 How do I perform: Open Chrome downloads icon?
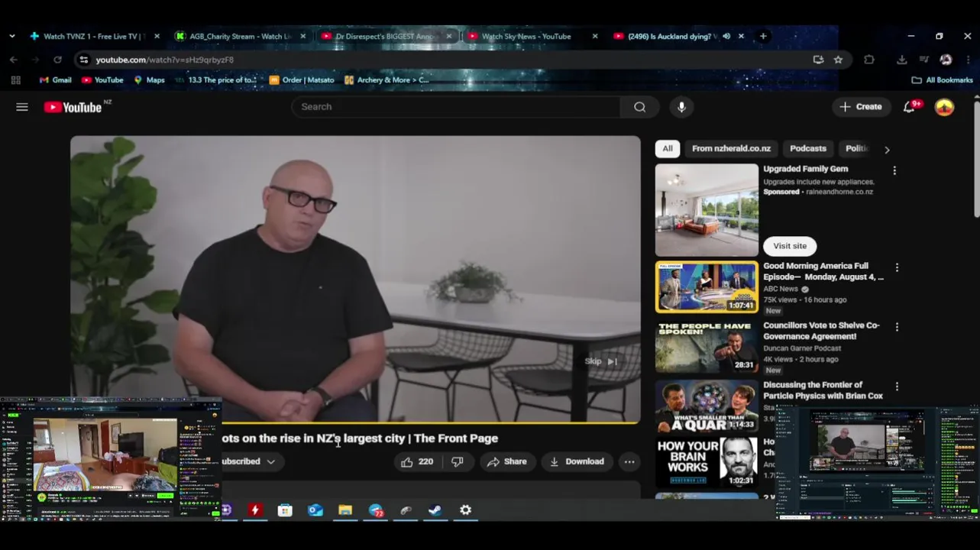(x=902, y=60)
